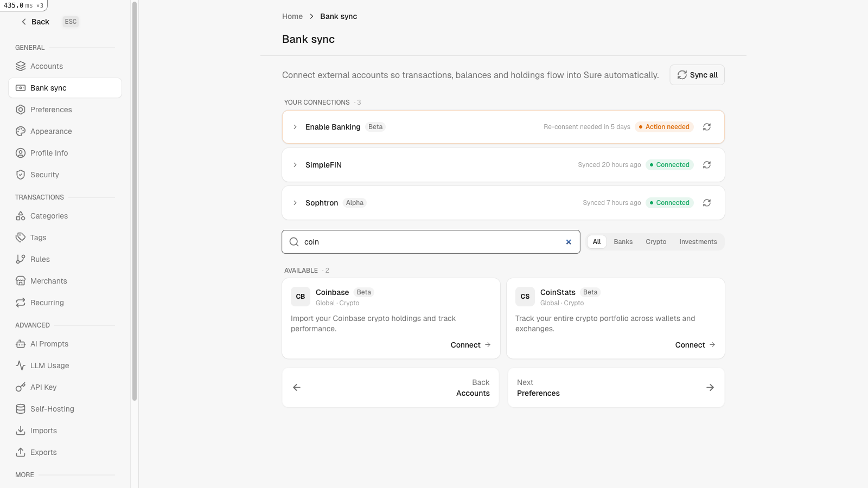This screenshot has height=488, width=868.
Task: Open Exports in the sidebar
Action: (65, 452)
